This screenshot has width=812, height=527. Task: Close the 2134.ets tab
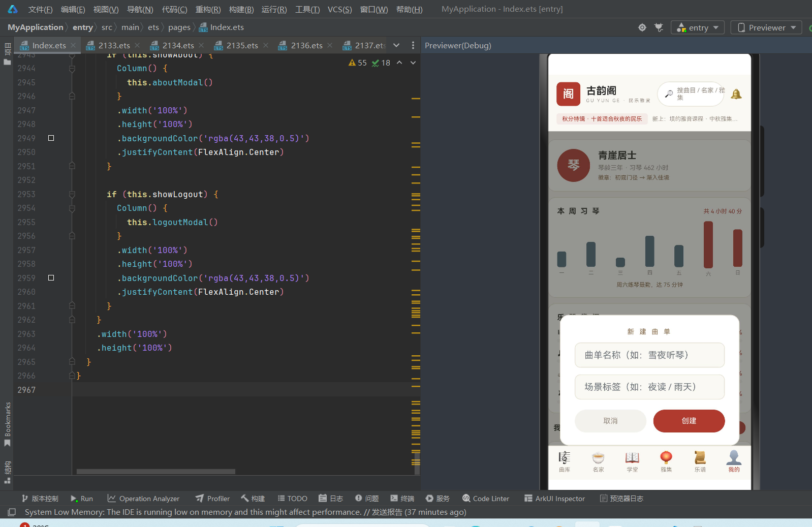[x=201, y=45]
